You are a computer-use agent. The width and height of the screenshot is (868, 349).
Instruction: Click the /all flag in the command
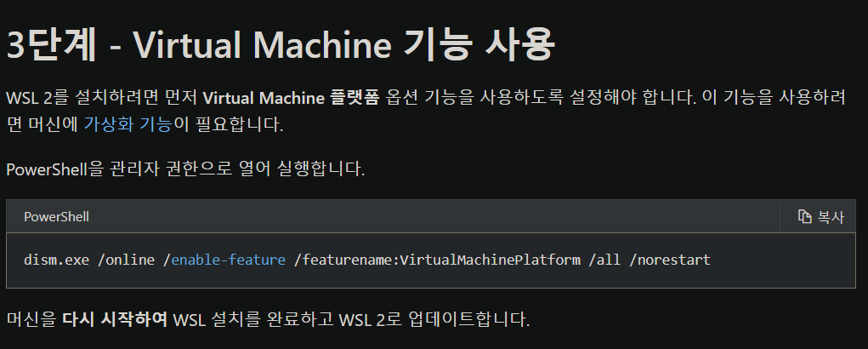(605, 260)
